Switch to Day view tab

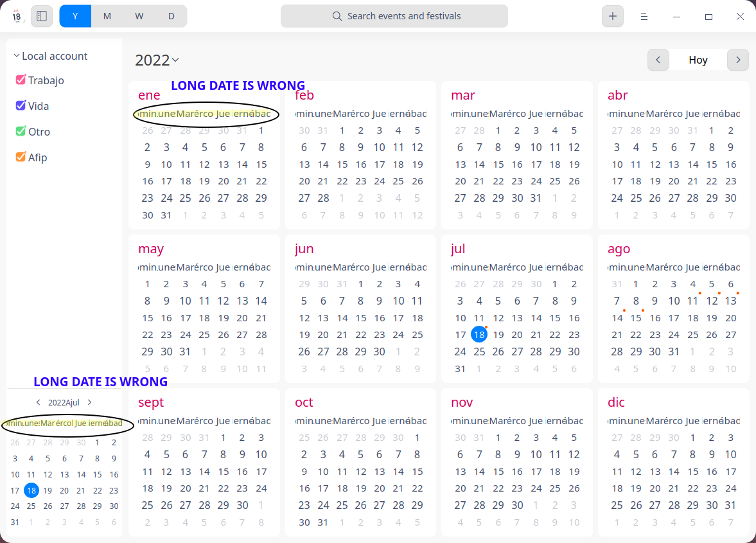171,16
